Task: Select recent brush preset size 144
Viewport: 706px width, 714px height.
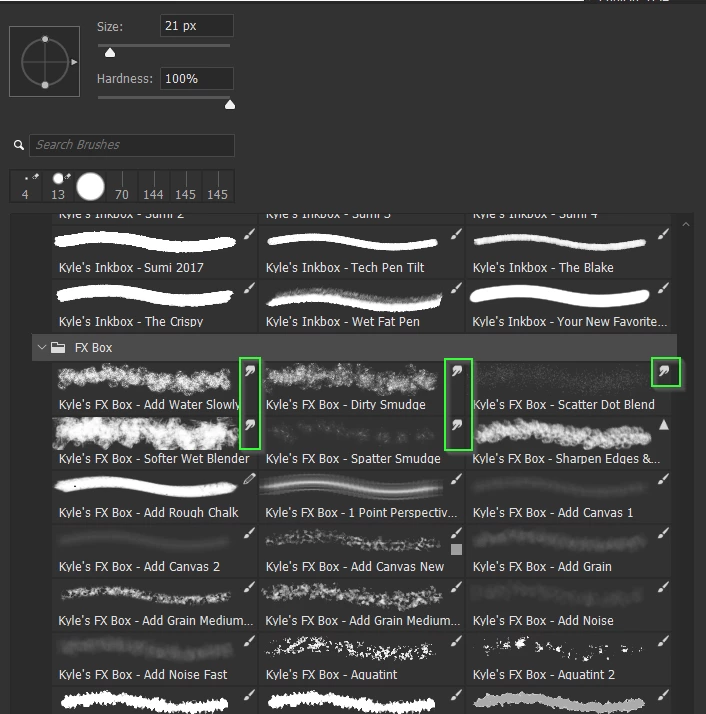Action: [x=153, y=186]
